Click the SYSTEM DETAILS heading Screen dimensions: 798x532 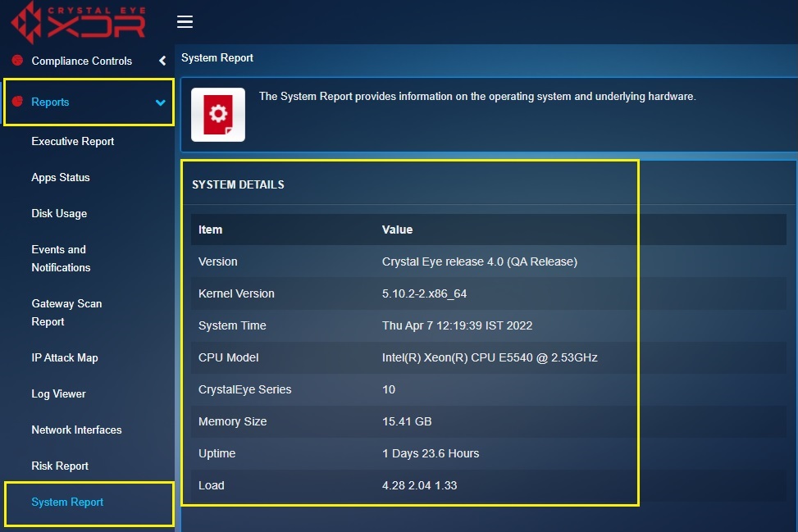[238, 184]
